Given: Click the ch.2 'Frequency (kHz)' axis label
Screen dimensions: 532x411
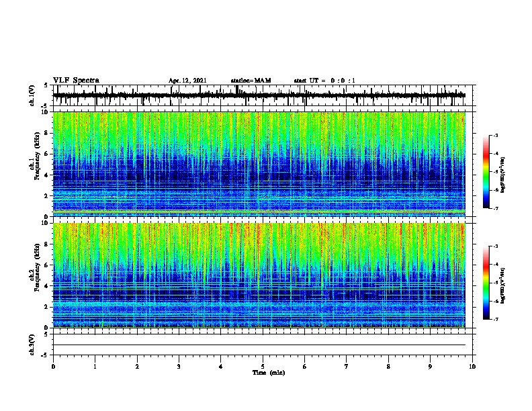Looking at the screenshot, I should point(37,267).
